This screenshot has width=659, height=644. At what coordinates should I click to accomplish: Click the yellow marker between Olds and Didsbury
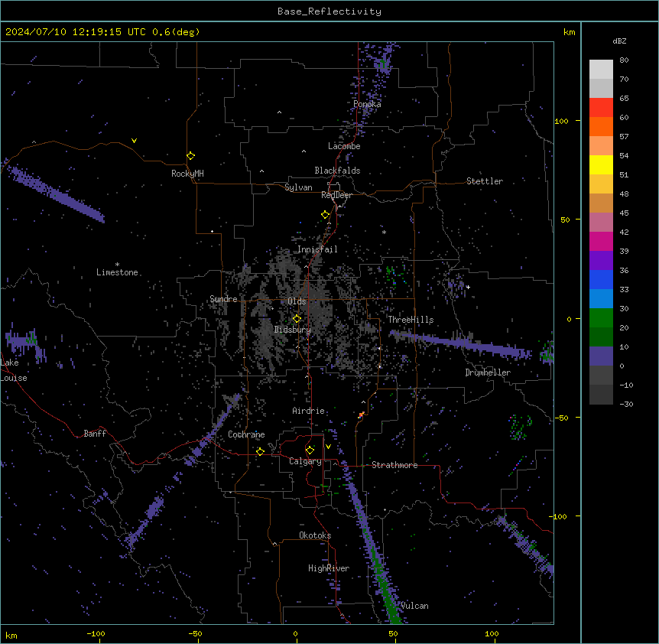pyautogui.click(x=297, y=319)
